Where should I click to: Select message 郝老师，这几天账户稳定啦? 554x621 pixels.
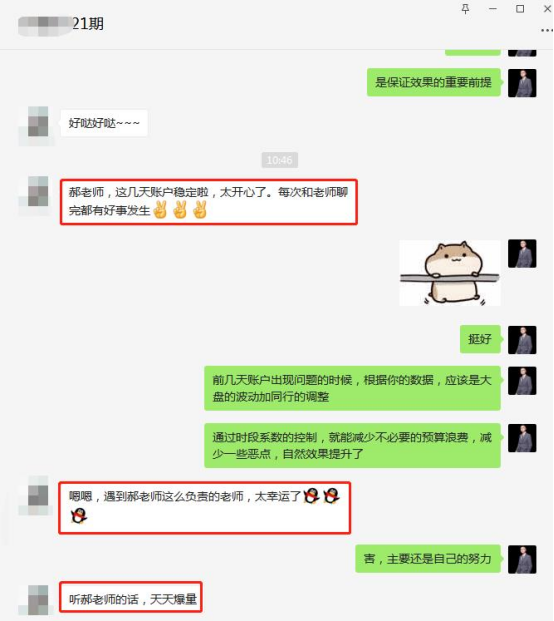209,202
